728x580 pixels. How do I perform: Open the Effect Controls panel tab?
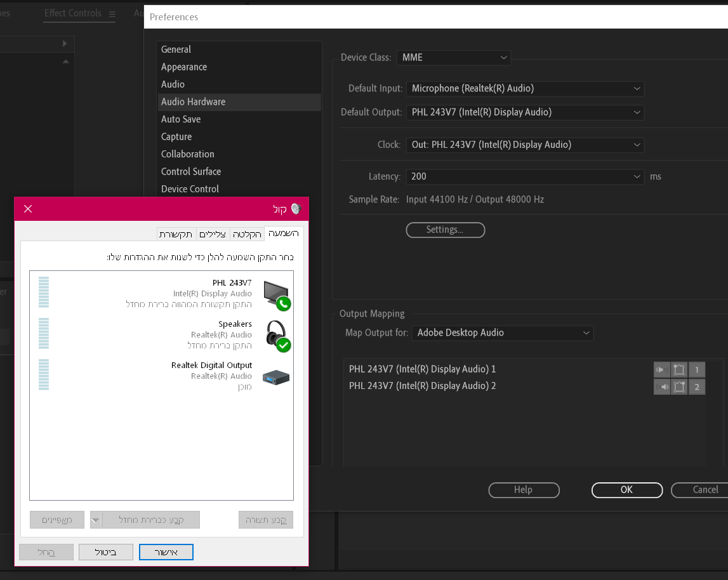pos(73,13)
